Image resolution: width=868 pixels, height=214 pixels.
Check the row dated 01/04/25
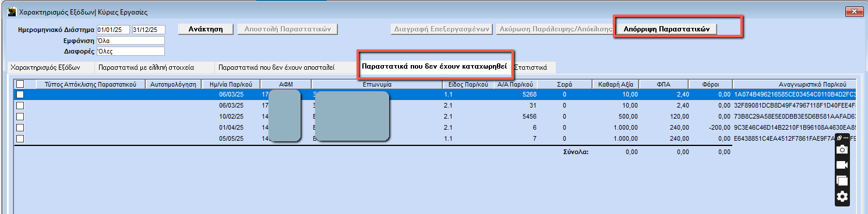(x=20, y=127)
